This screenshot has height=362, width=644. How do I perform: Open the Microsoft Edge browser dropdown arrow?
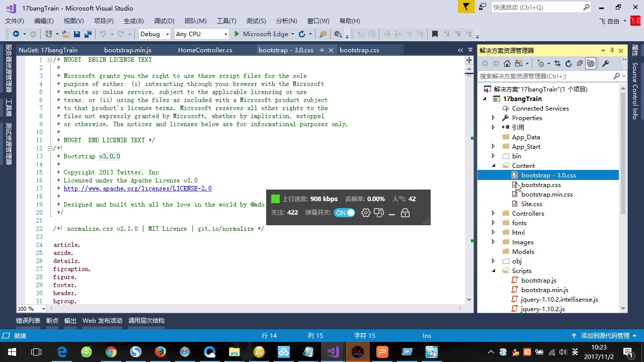coord(293,34)
